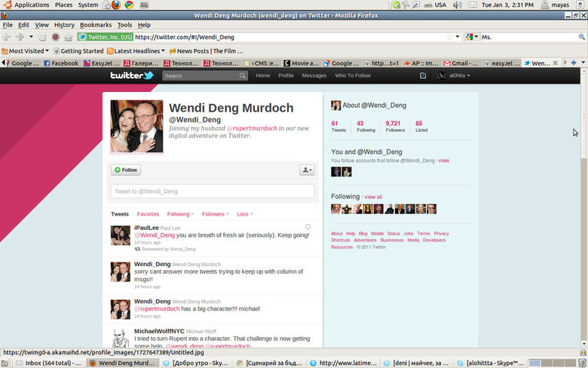Launch Chrome from the top panel icon
The image size is (588, 368).
click(x=129, y=5)
